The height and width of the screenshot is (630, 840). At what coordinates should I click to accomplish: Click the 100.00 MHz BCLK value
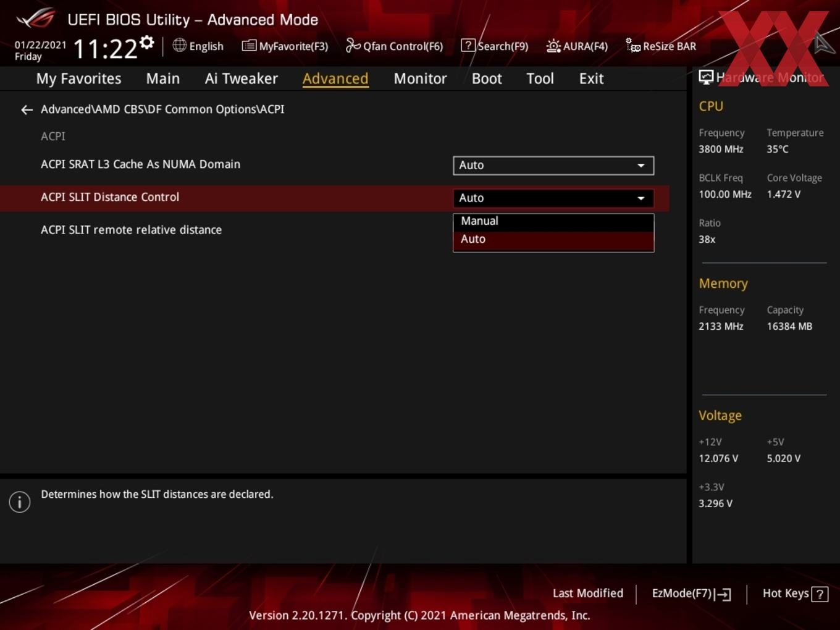pos(725,194)
